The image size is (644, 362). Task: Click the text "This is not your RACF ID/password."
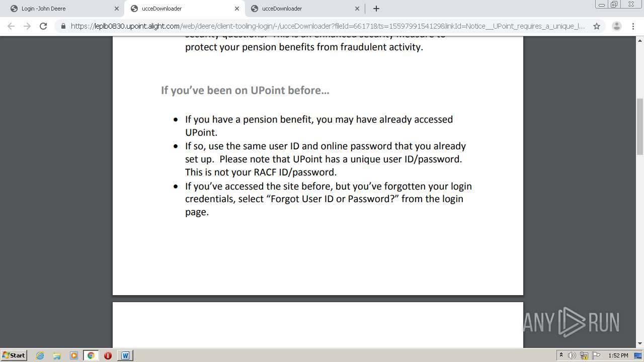261,172
